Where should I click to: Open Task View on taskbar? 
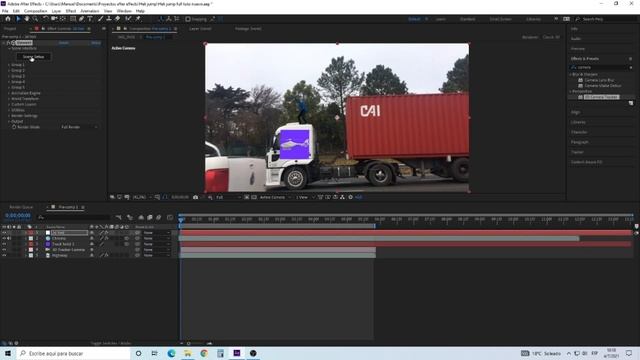point(154,353)
